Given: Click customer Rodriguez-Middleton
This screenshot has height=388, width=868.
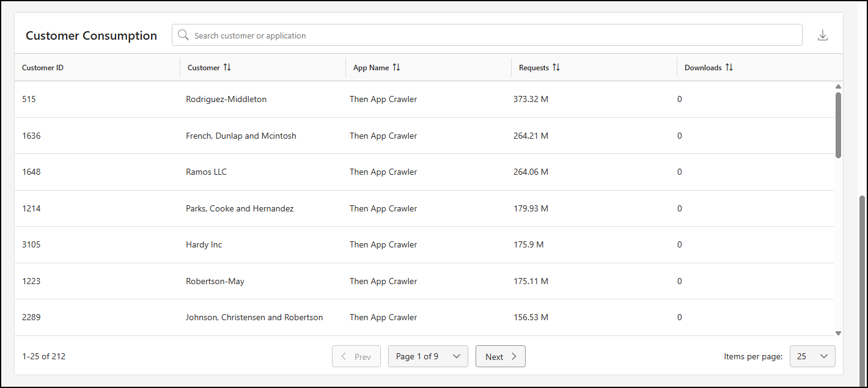Looking at the screenshot, I should coord(226,99).
